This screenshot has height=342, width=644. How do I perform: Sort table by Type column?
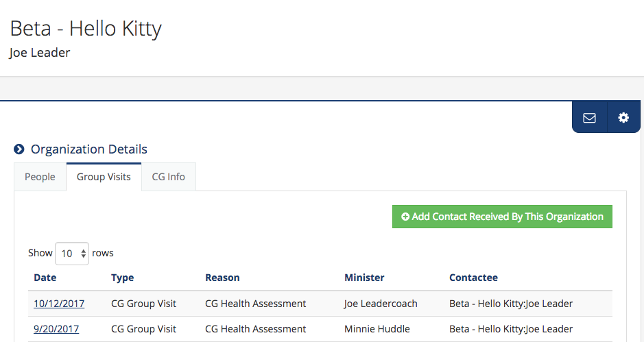[x=122, y=278]
